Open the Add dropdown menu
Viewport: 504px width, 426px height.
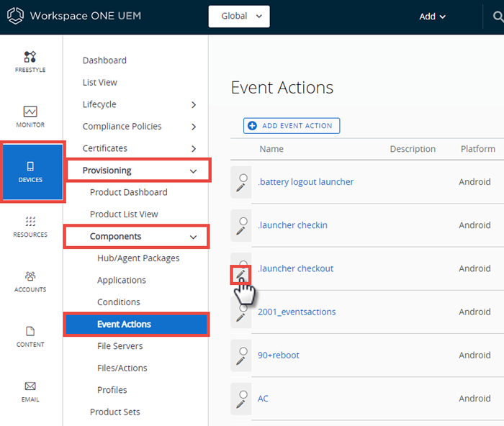click(432, 17)
